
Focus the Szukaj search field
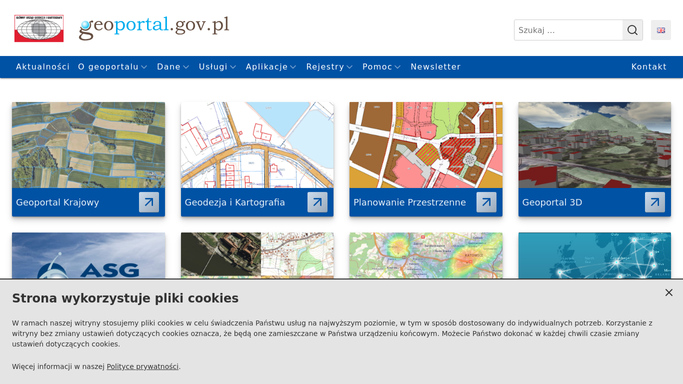(x=568, y=30)
